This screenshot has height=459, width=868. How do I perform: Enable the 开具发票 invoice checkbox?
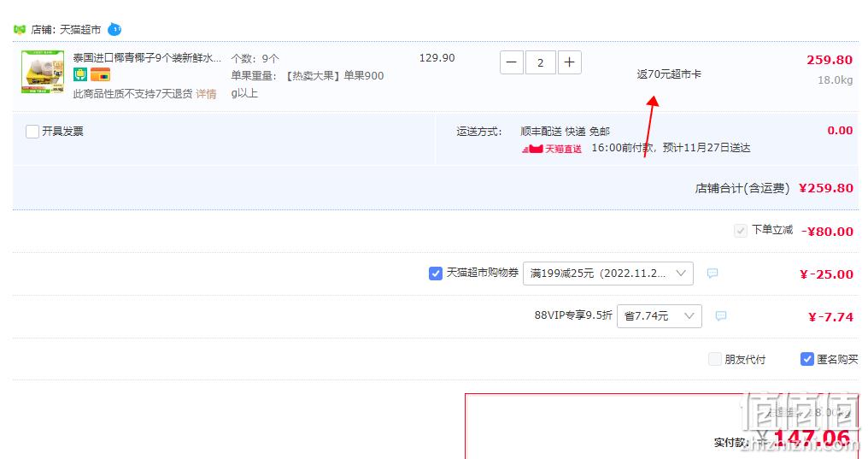[32, 132]
